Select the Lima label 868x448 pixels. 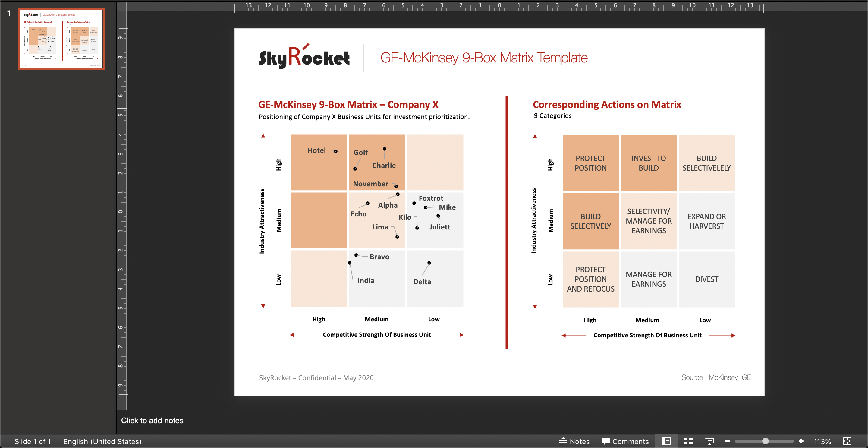[380, 227]
